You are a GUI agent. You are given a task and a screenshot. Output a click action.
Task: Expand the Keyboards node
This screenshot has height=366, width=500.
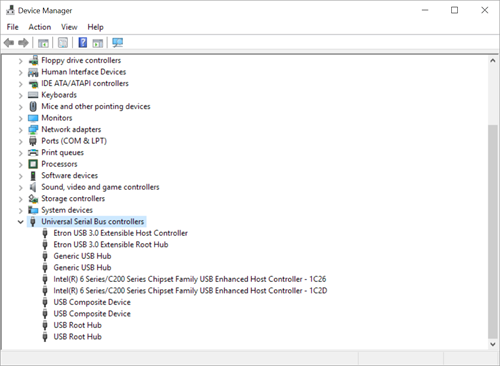click(x=20, y=95)
